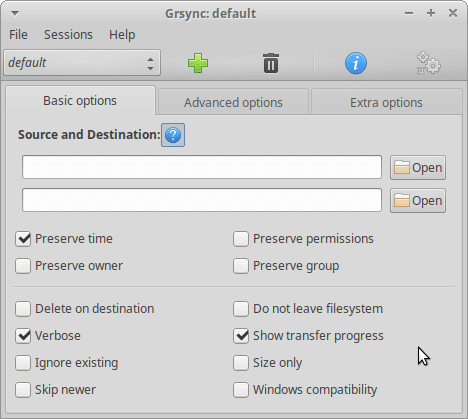This screenshot has width=468, height=419.
Task: Click the destination path input field
Action: pyautogui.click(x=202, y=200)
